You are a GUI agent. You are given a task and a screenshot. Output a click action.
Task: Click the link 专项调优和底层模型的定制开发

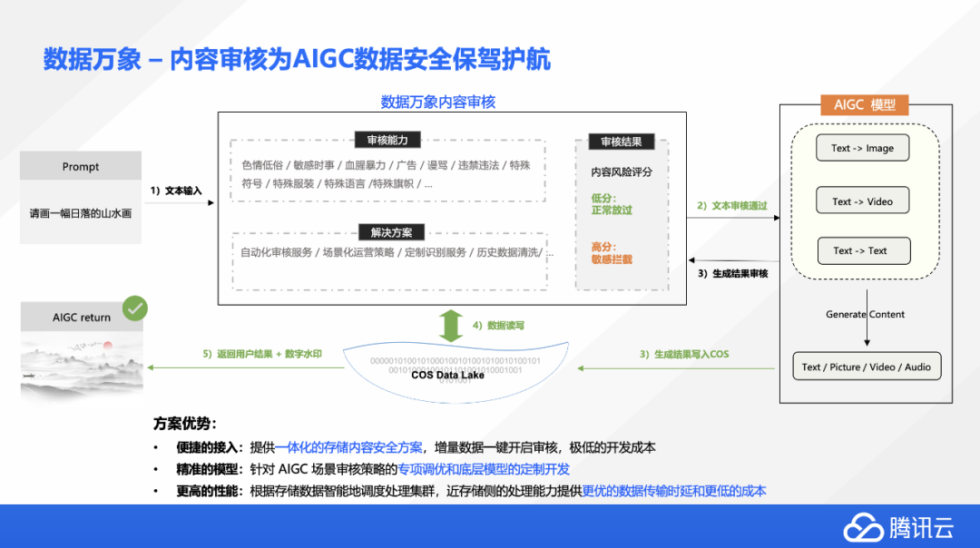484,469
